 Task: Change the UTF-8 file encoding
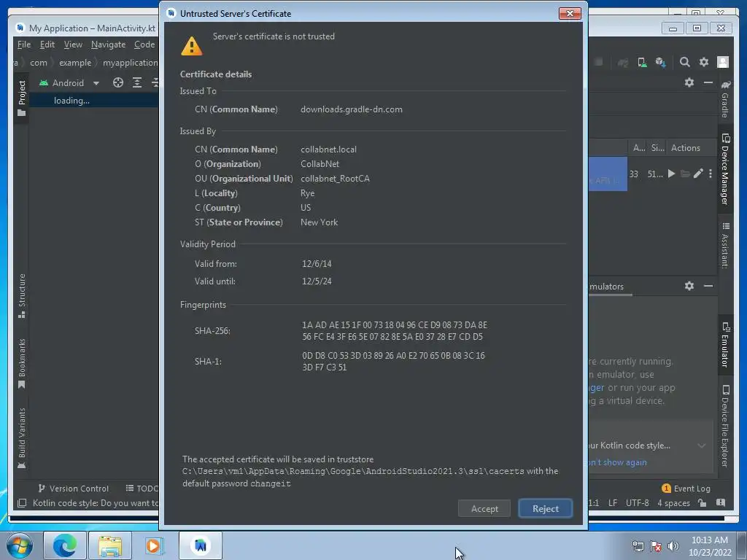click(x=637, y=503)
